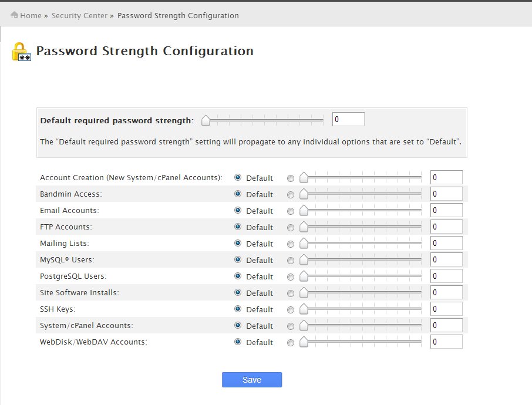The height and width of the screenshot is (405, 532).
Task: Select Default radio for MySQL Users
Action: tap(238, 259)
